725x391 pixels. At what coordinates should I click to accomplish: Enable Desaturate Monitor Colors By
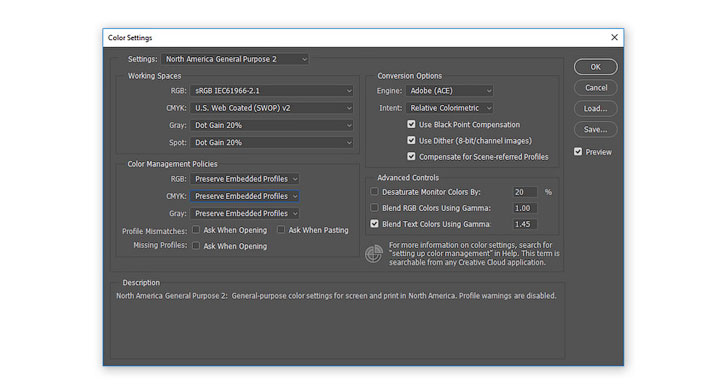point(374,191)
